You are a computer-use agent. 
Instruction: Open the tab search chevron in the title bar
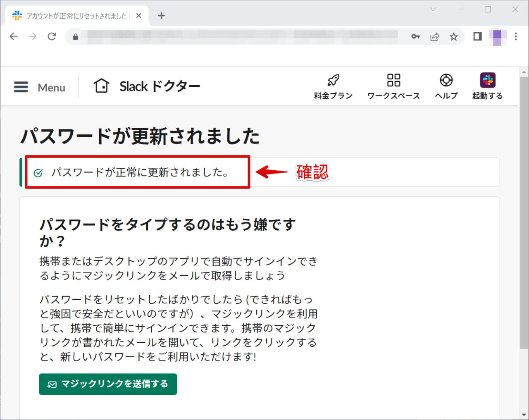[433, 9]
